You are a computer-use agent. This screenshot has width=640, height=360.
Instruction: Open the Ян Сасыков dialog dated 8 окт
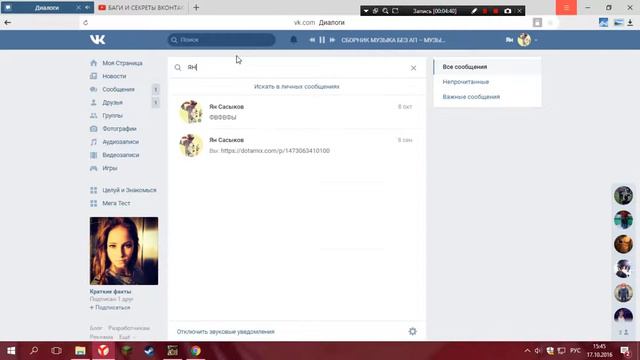coord(297,112)
